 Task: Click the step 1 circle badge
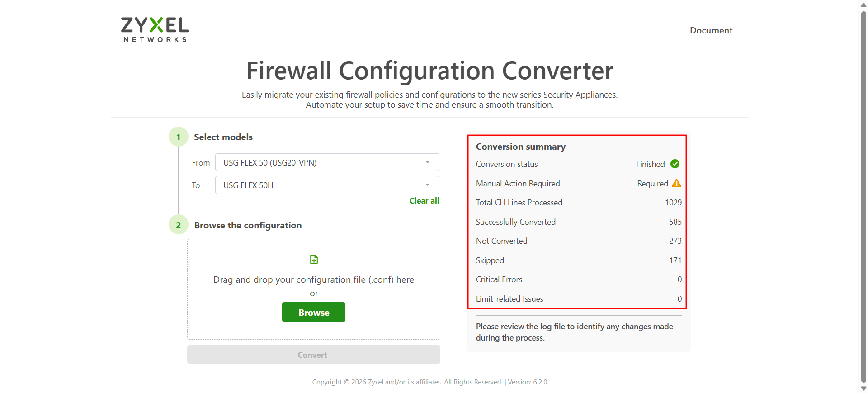pos(179,137)
